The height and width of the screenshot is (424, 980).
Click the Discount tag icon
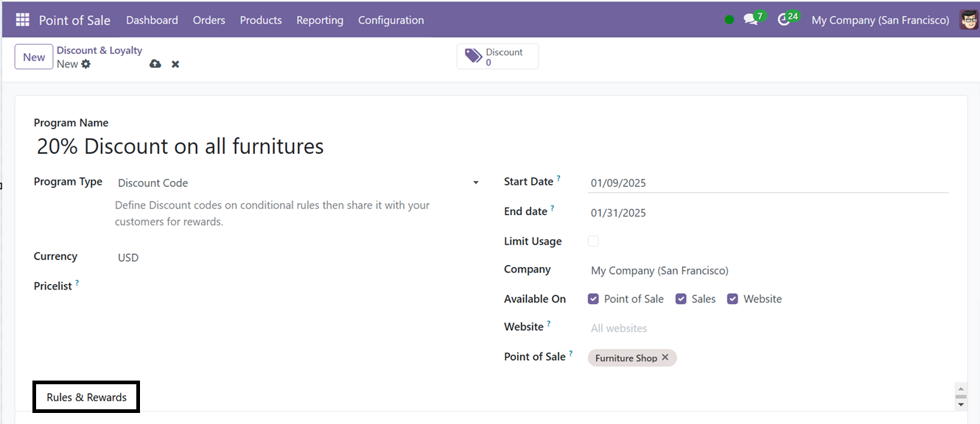[474, 57]
